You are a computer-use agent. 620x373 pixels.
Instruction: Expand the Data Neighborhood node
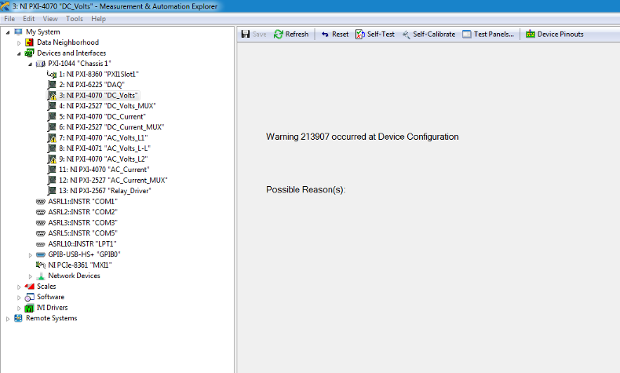pyautogui.click(x=19, y=43)
